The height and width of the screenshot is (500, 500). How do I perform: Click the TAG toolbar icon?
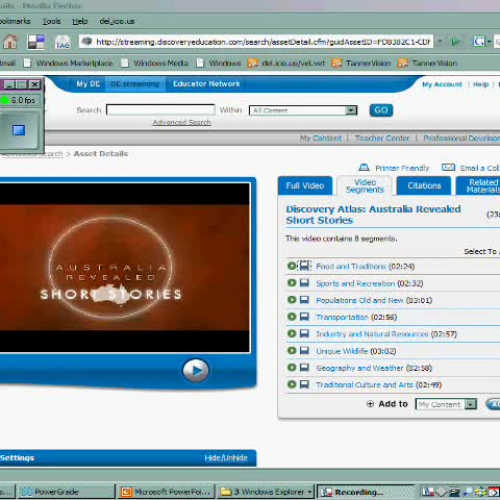(62, 42)
